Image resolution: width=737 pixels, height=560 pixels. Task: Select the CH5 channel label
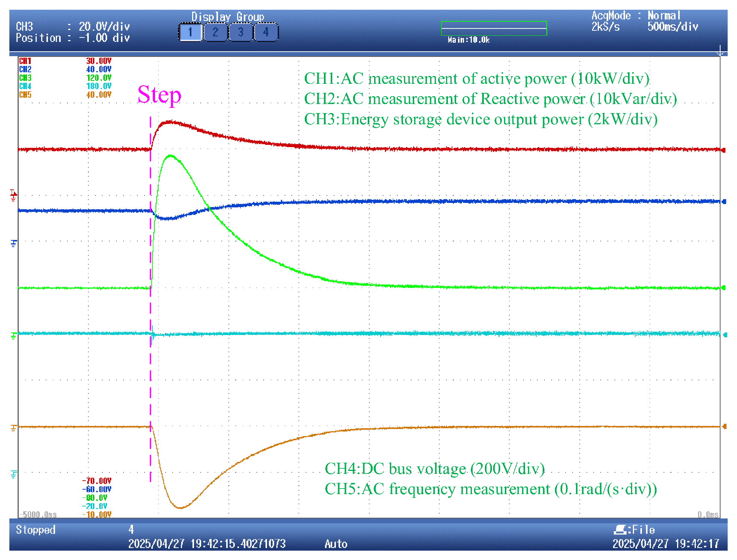point(25,95)
